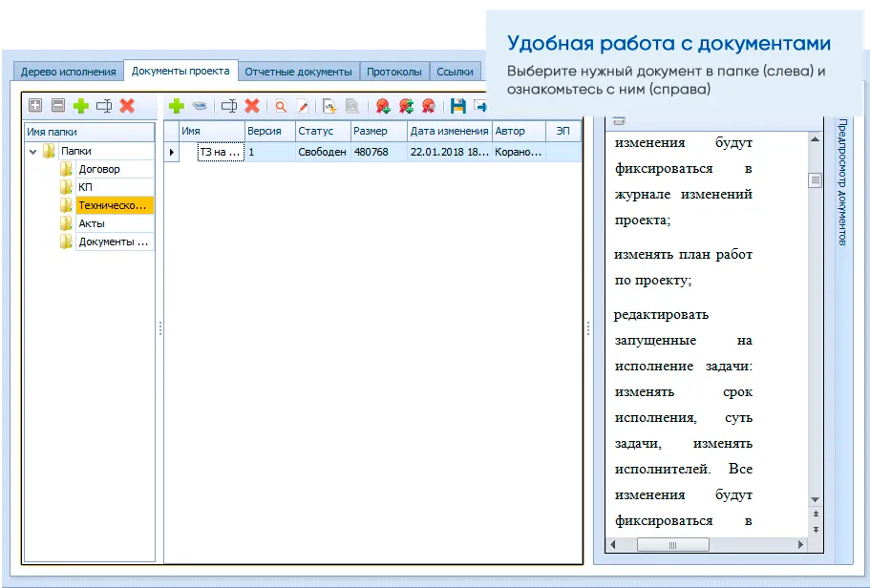The width and height of the screenshot is (870, 588).
Task: Add a new document with the green plus icon
Action: pos(177,105)
